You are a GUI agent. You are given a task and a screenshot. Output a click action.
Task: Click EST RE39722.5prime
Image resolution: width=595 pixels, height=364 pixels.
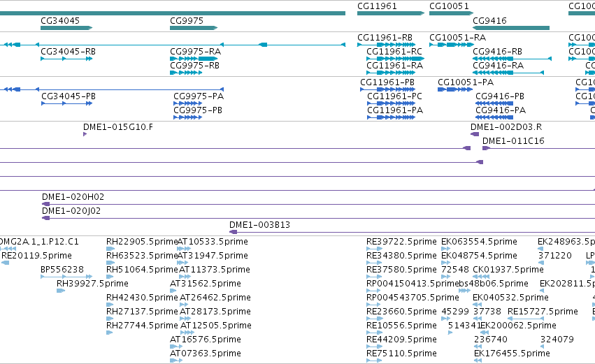coord(374,249)
